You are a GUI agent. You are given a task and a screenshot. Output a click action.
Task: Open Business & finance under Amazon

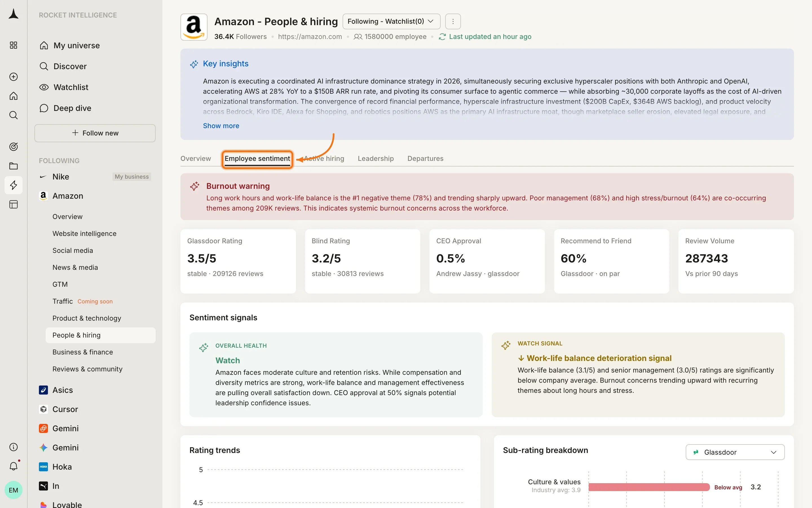click(83, 352)
